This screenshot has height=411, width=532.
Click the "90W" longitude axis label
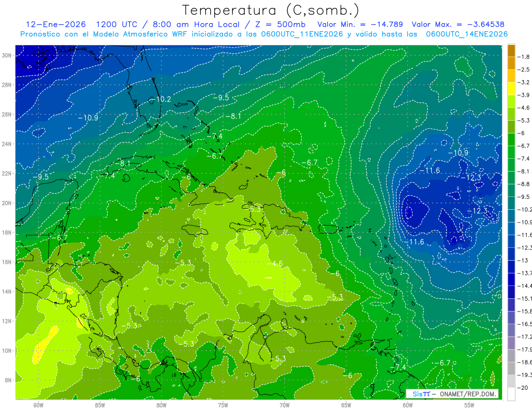tap(38, 405)
